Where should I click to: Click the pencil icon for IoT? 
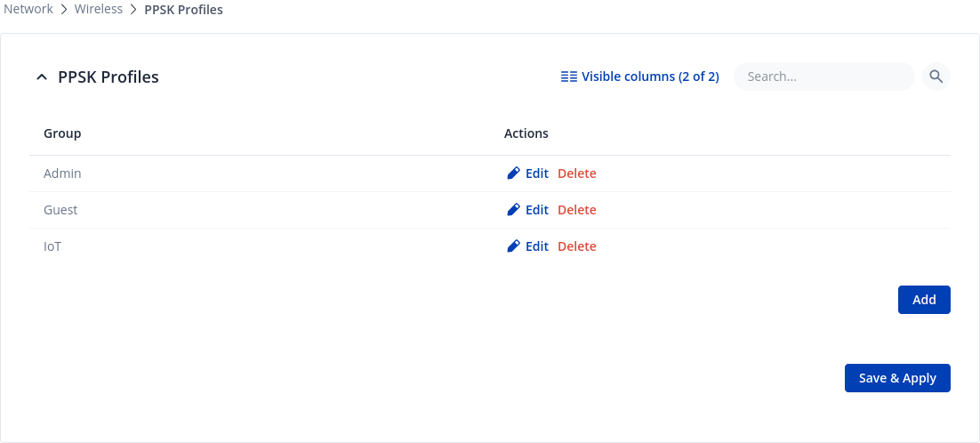(x=513, y=246)
